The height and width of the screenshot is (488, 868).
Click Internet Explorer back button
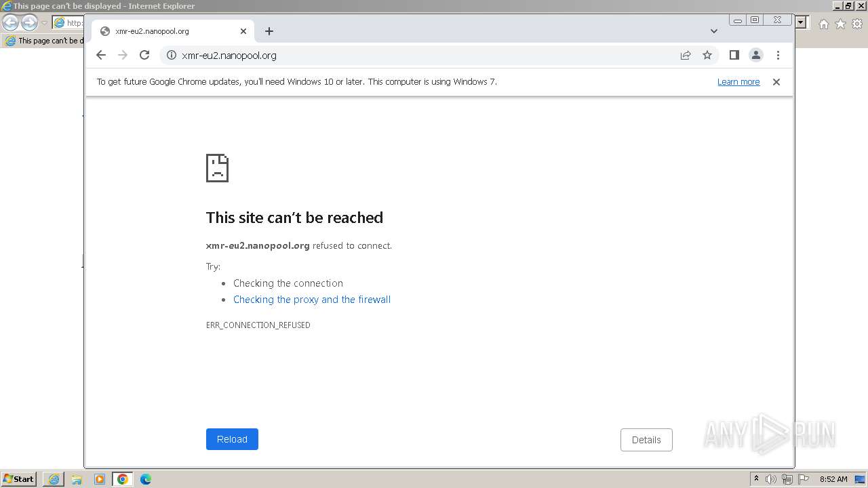click(10, 23)
